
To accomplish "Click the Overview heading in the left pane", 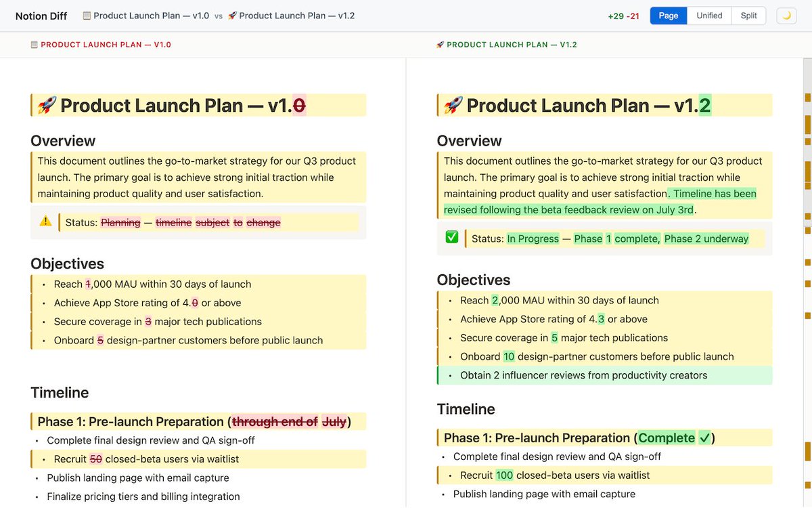I will (63, 141).
